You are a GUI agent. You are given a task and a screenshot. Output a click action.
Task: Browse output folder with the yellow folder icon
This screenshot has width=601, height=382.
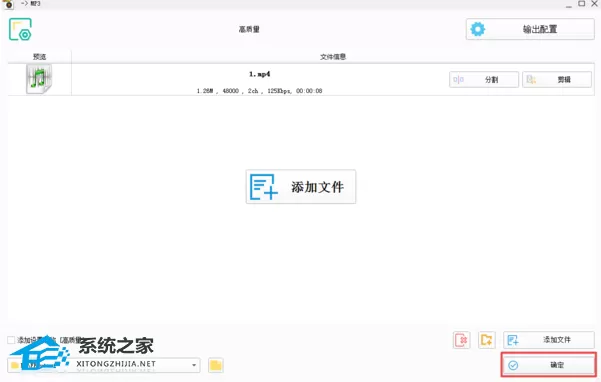coord(216,365)
